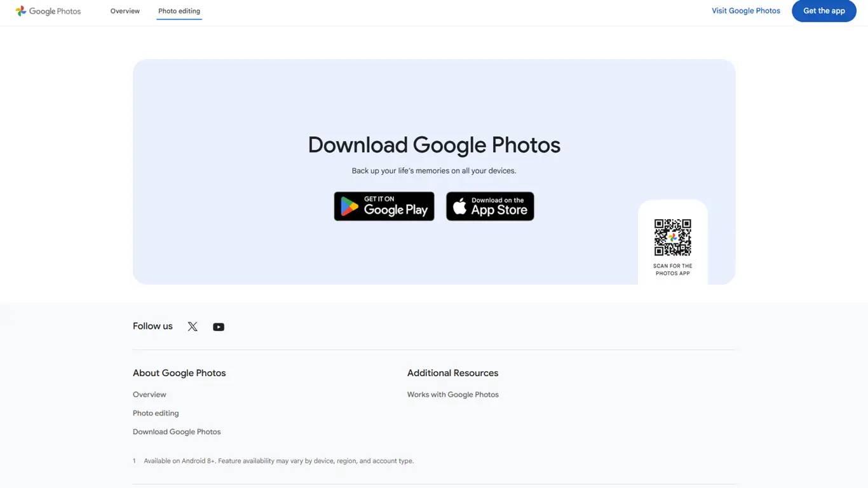Switch to the Overview tab in top navigation
The height and width of the screenshot is (488, 868).
coord(125,11)
